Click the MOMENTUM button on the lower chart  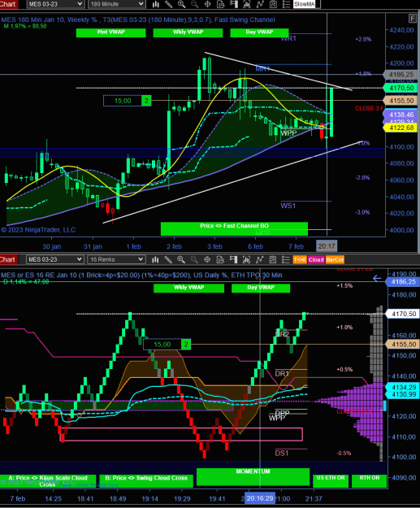click(x=253, y=477)
